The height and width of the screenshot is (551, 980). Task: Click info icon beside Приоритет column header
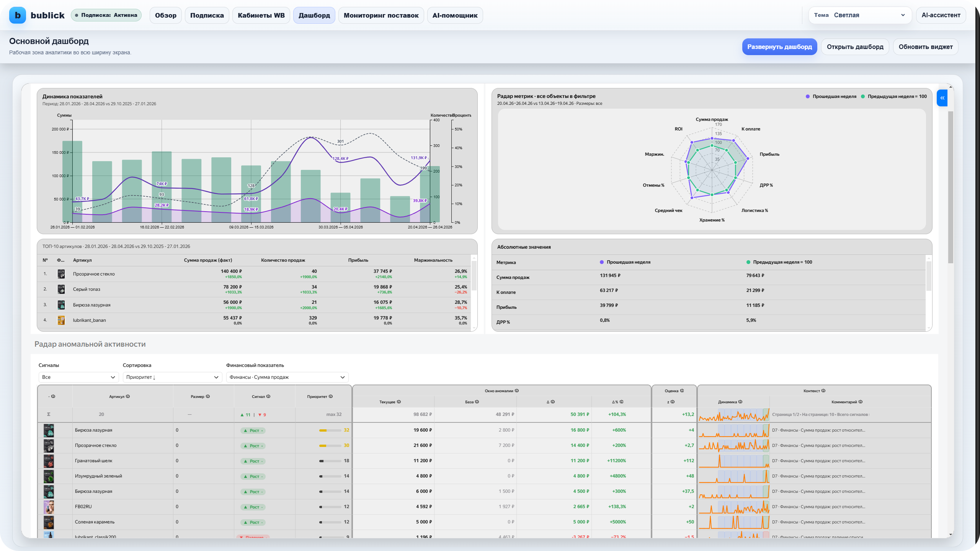pyautogui.click(x=331, y=396)
